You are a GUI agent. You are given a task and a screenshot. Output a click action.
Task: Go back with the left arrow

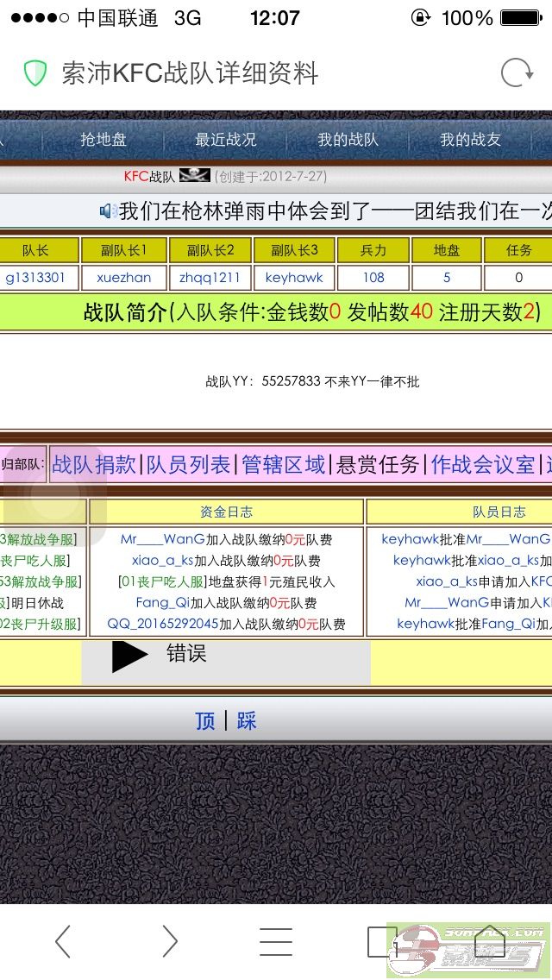coord(62,941)
